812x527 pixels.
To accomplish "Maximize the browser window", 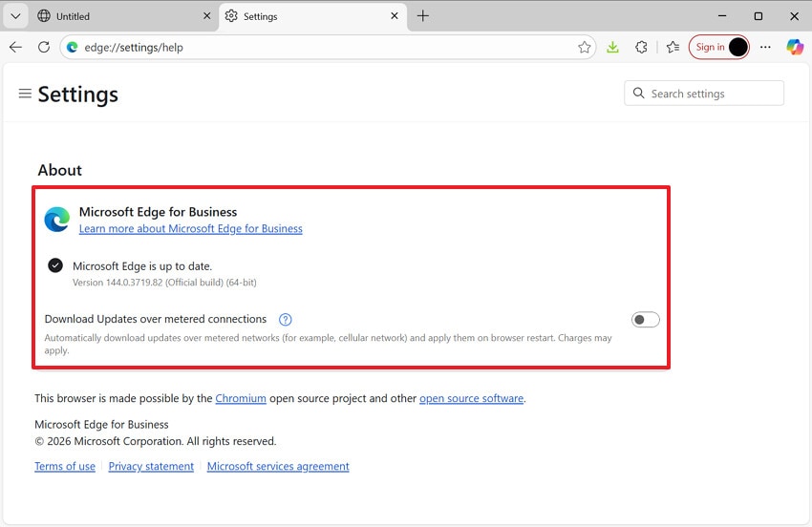I will pyautogui.click(x=759, y=16).
